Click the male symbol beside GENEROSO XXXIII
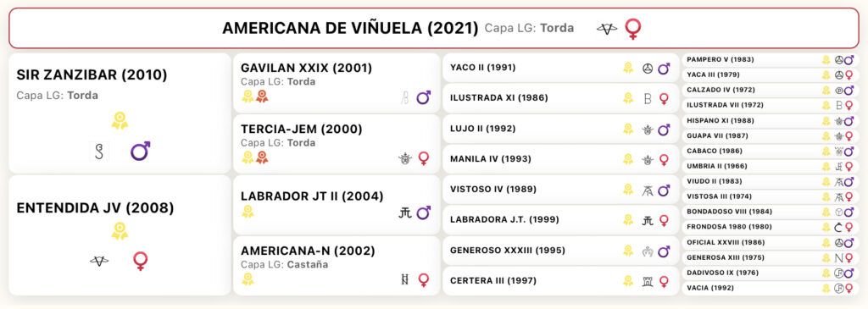 click(664, 251)
